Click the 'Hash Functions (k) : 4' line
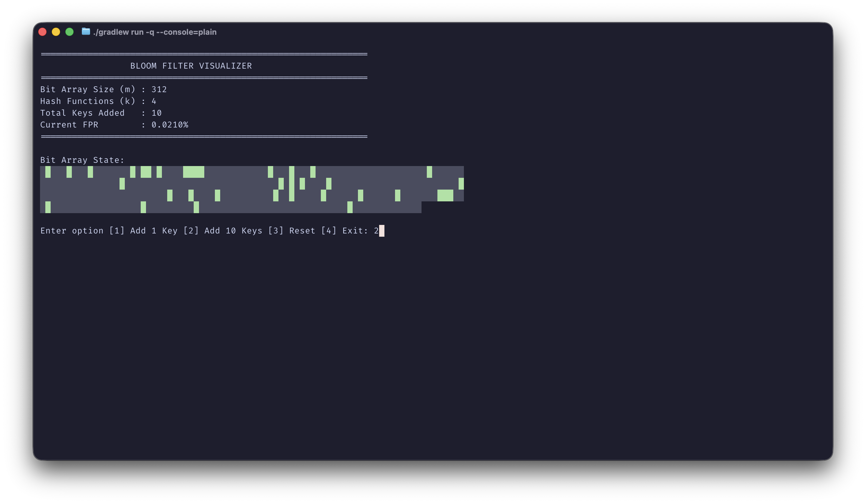The height and width of the screenshot is (504, 866). click(98, 101)
